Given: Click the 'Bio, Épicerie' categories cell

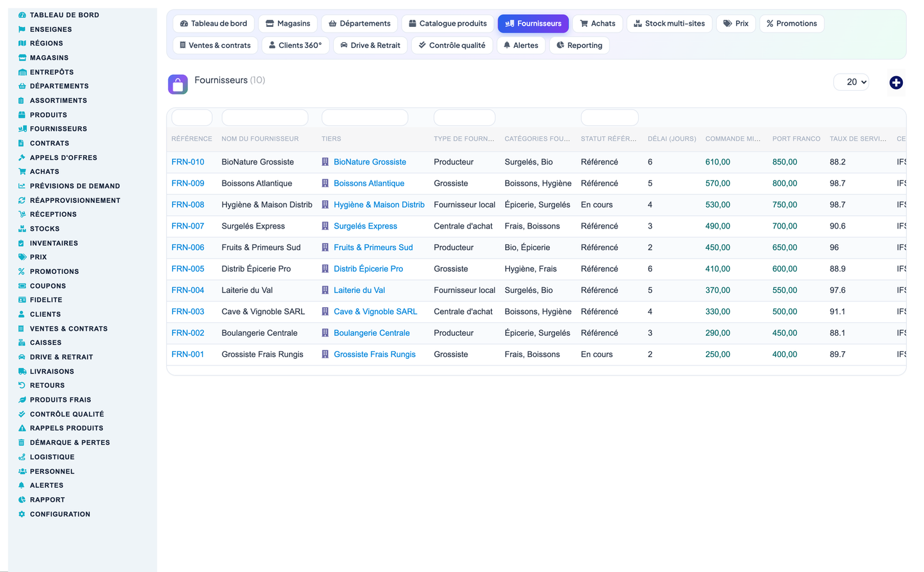Looking at the screenshot, I should click(527, 248).
